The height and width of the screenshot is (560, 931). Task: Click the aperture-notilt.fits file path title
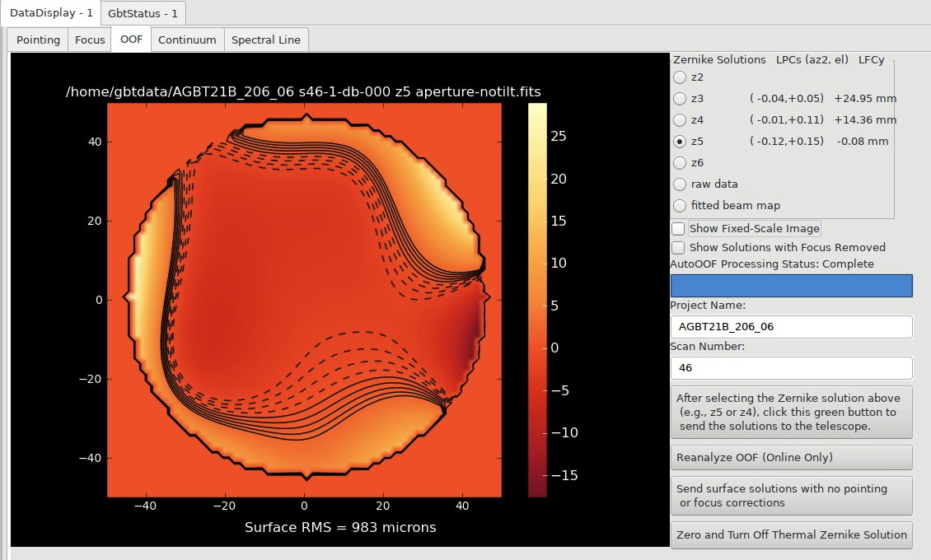tap(303, 92)
